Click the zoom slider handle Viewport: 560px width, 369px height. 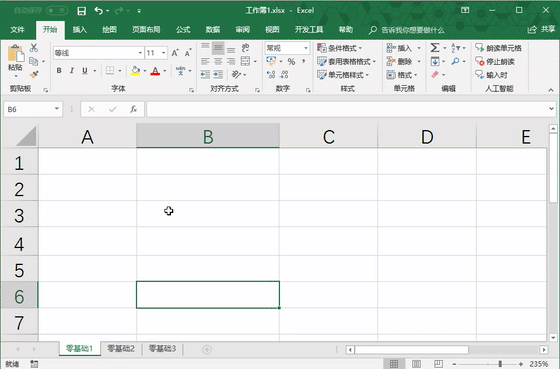pyautogui.click(x=500, y=364)
